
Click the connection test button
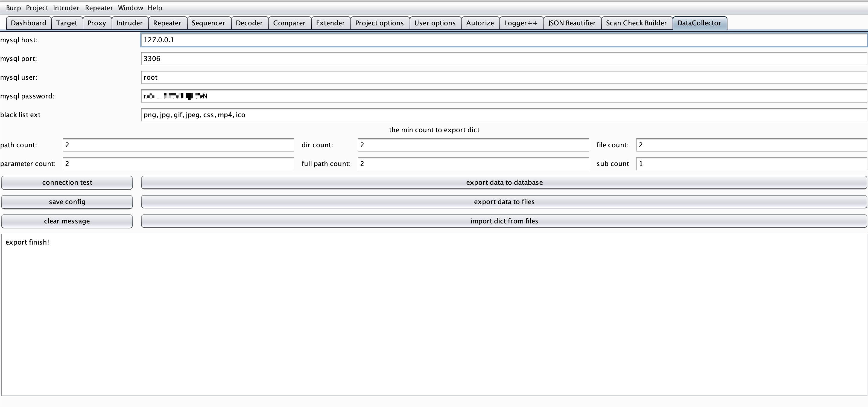67,182
